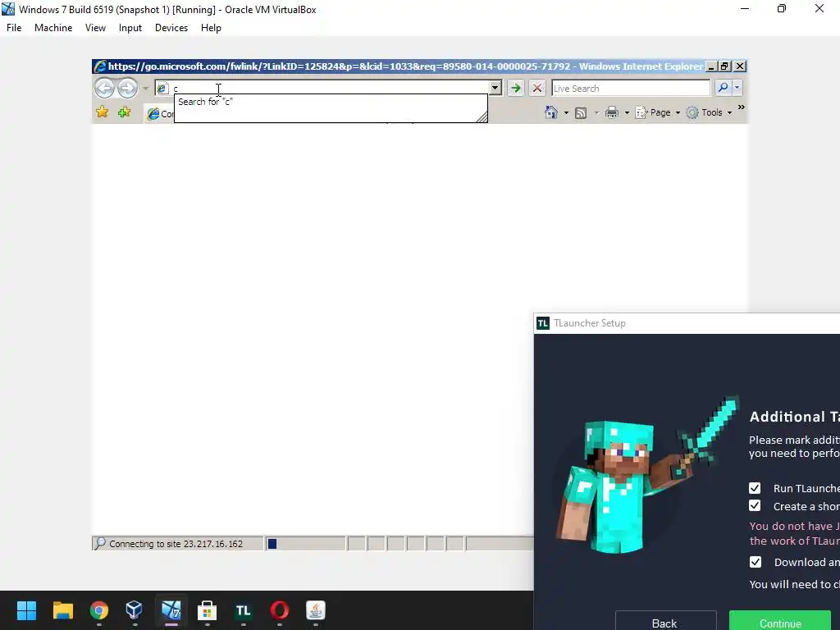Open the Favorites Center star

pos(102,112)
